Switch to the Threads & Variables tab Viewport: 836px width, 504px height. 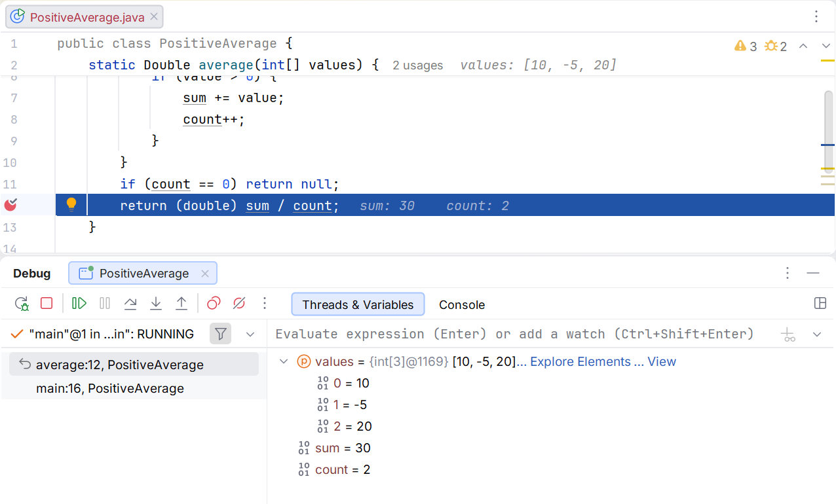click(x=358, y=304)
